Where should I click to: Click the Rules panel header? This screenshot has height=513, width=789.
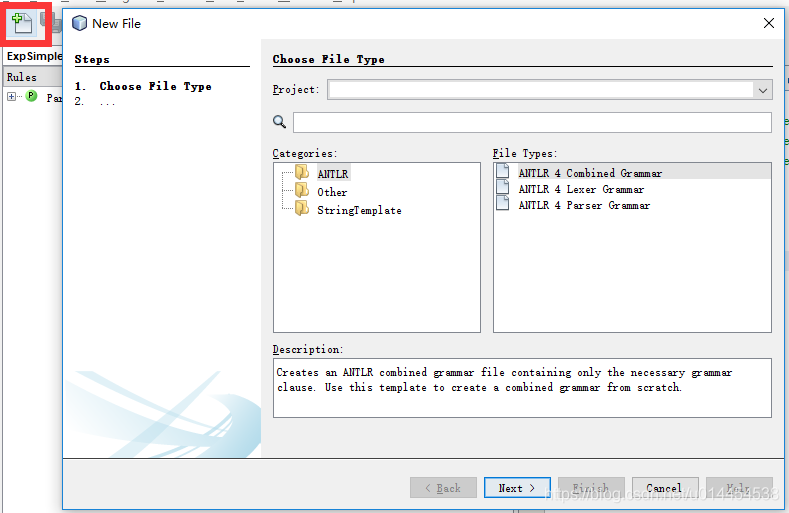pos(33,77)
